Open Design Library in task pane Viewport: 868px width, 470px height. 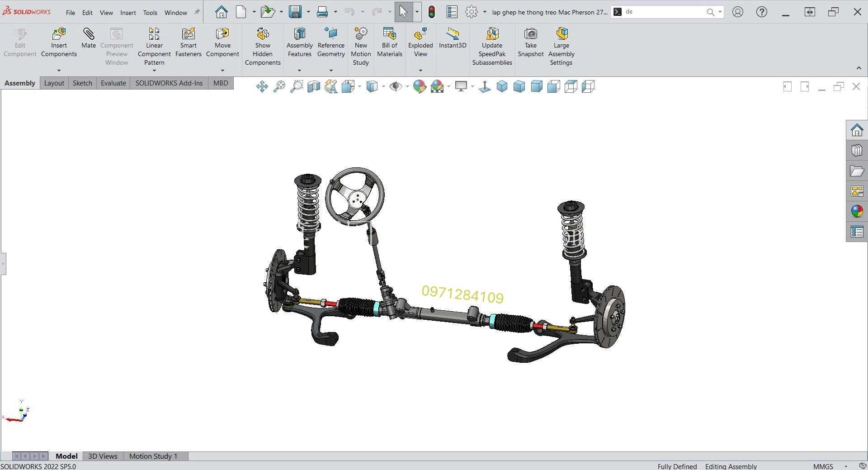click(x=857, y=150)
